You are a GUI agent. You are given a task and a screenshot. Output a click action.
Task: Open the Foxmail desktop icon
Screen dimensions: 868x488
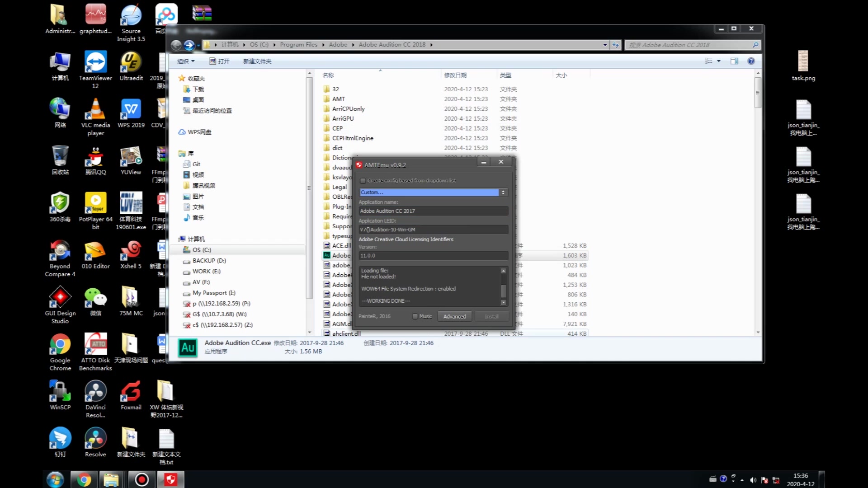(x=131, y=395)
